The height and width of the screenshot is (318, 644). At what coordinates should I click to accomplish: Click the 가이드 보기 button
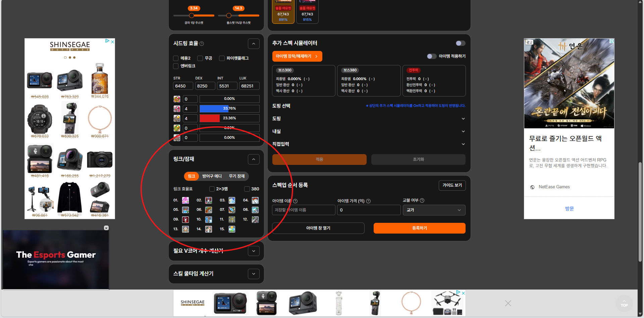pos(452,185)
